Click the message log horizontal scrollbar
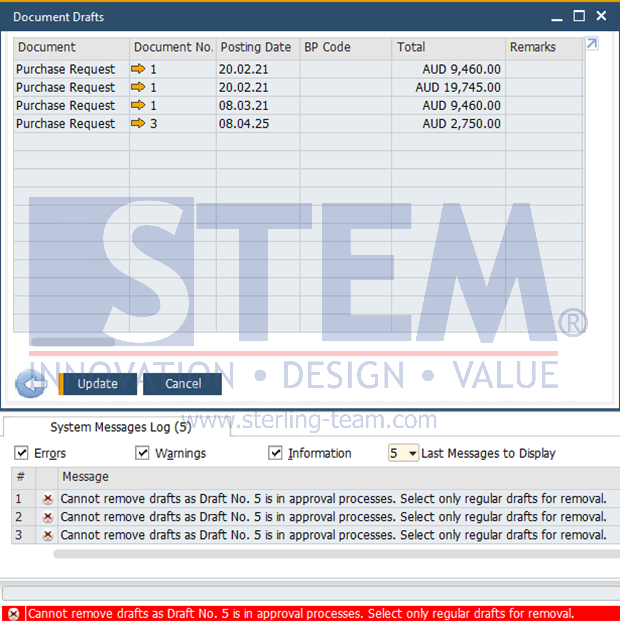 (330, 553)
